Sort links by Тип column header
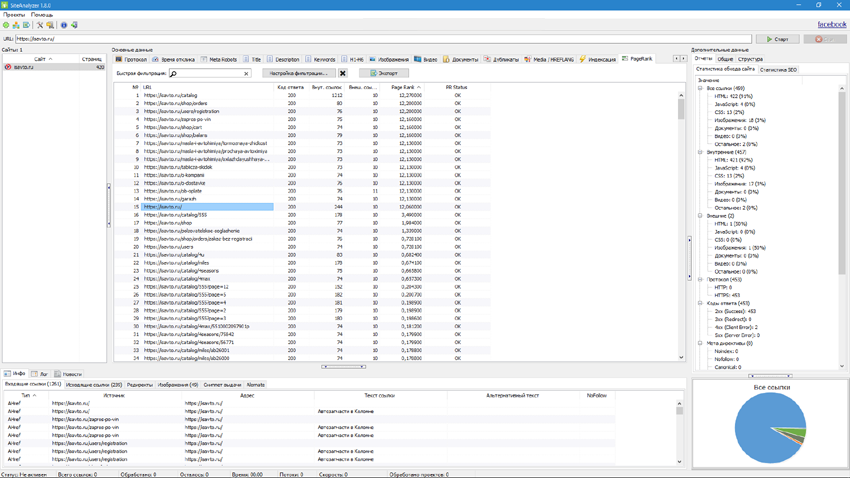The image size is (850, 478). (26, 396)
